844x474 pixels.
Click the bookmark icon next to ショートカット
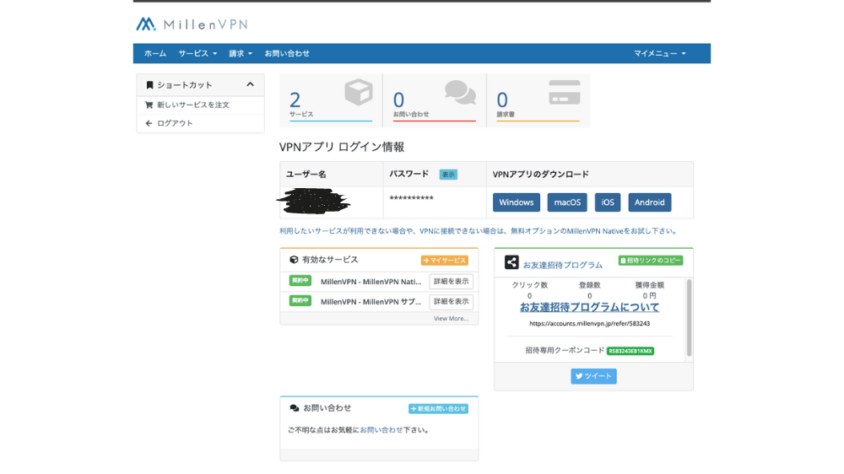point(150,85)
